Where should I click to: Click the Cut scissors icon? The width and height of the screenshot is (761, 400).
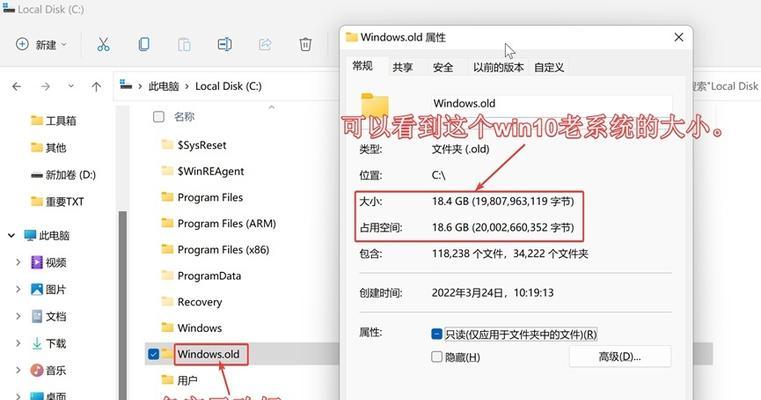point(103,45)
